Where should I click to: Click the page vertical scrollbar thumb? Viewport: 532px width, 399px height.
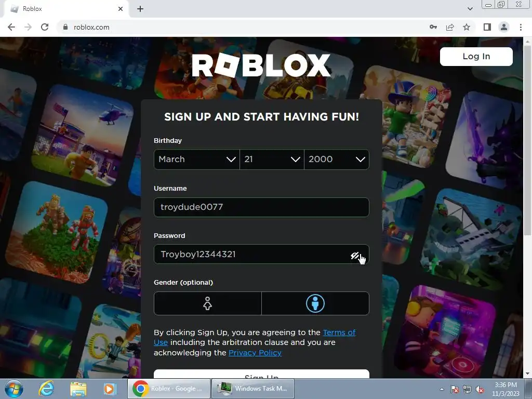[527, 139]
